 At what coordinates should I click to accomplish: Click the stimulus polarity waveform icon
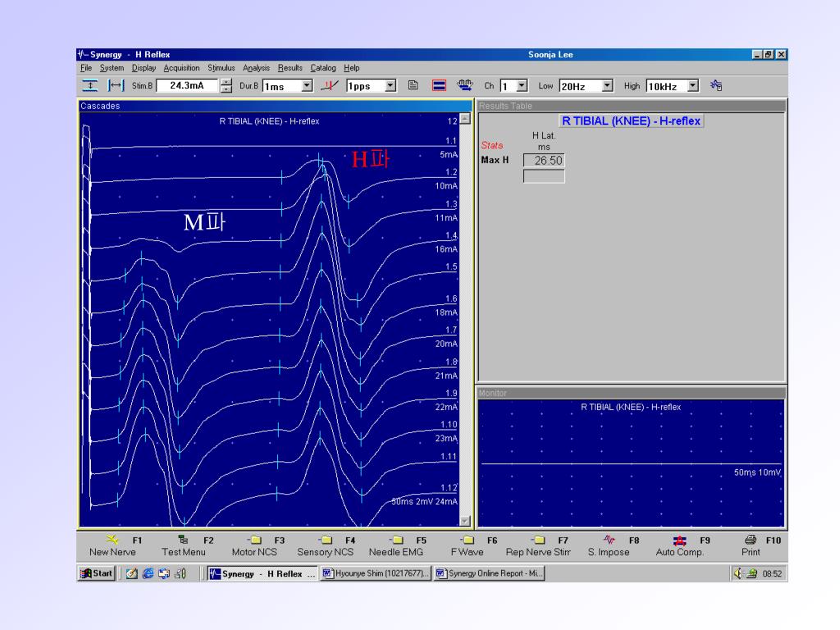tap(330, 85)
